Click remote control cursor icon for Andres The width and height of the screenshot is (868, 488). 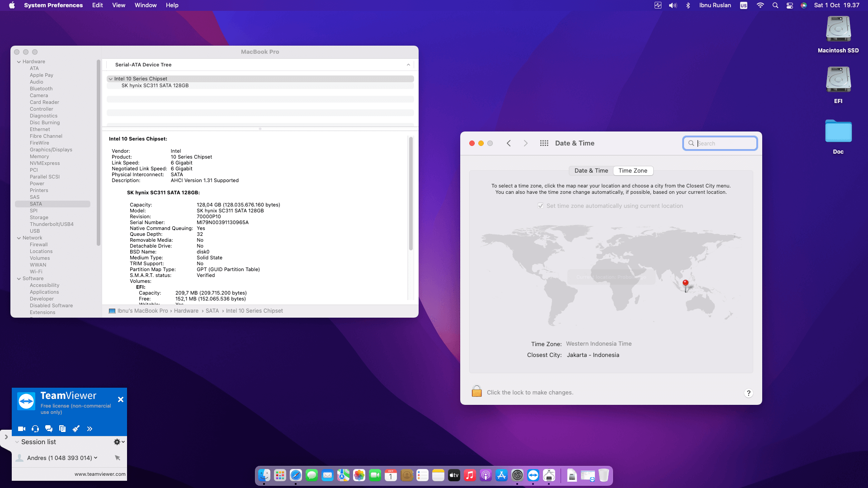click(x=118, y=458)
